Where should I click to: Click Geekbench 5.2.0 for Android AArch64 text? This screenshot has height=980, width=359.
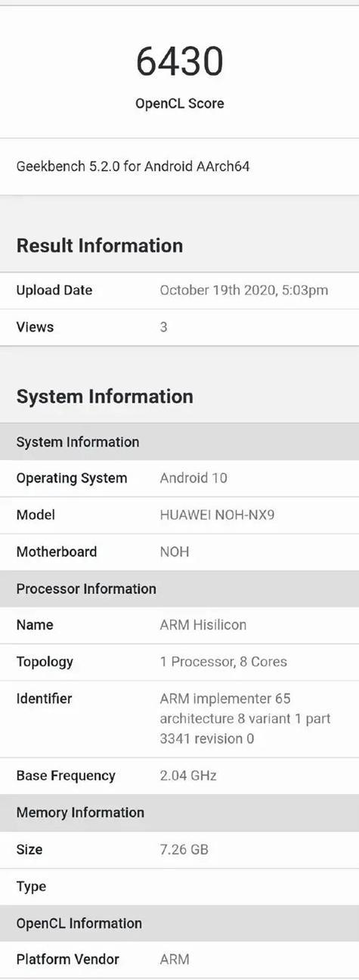click(133, 166)
